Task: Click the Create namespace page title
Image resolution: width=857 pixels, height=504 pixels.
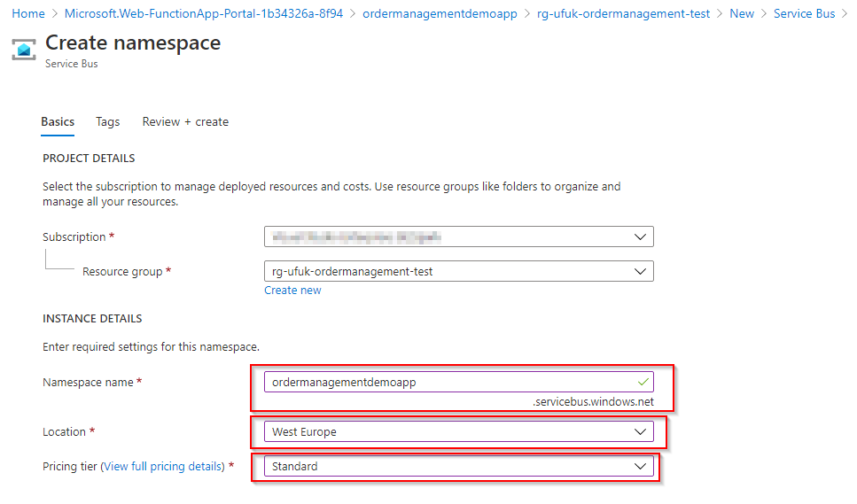Action: (x=133, y=43)
